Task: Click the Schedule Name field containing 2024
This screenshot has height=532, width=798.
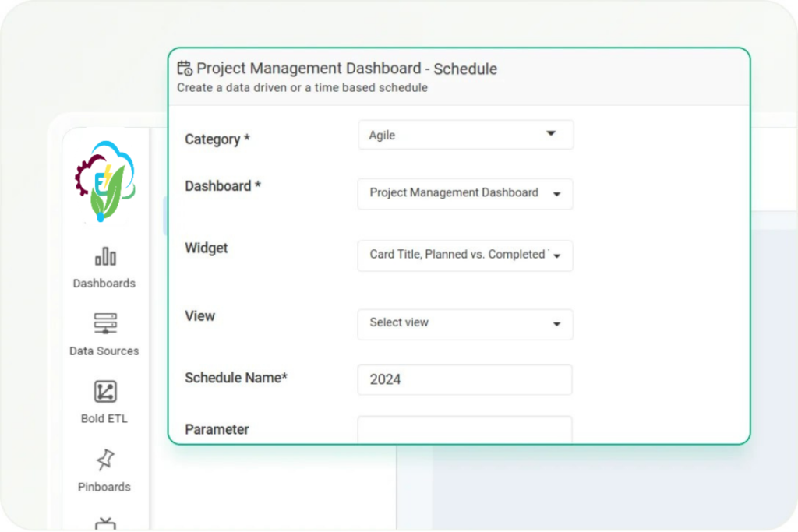Action: pyautogui.click(x=464, y=379)
